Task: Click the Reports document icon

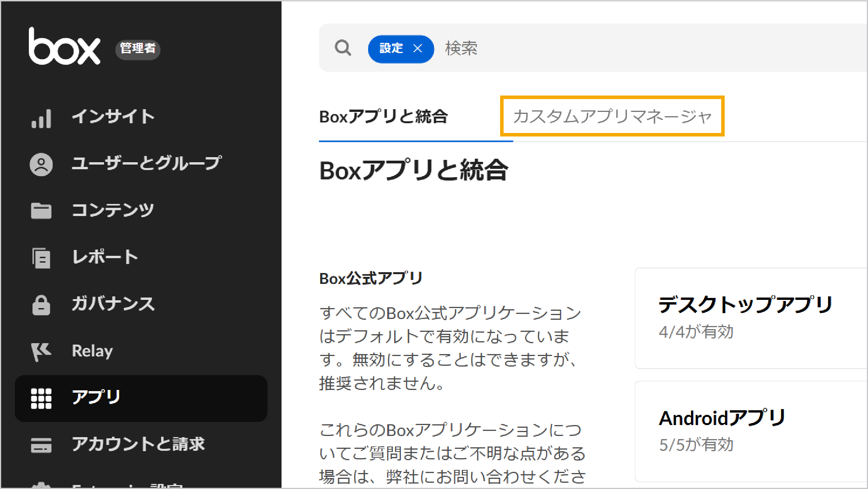Action: [41, 258]
